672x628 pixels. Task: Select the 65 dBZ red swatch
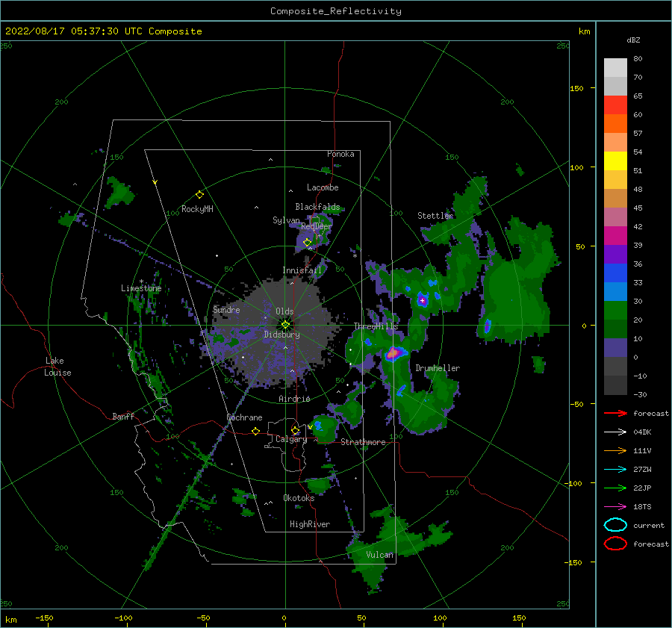pos(615,105)
